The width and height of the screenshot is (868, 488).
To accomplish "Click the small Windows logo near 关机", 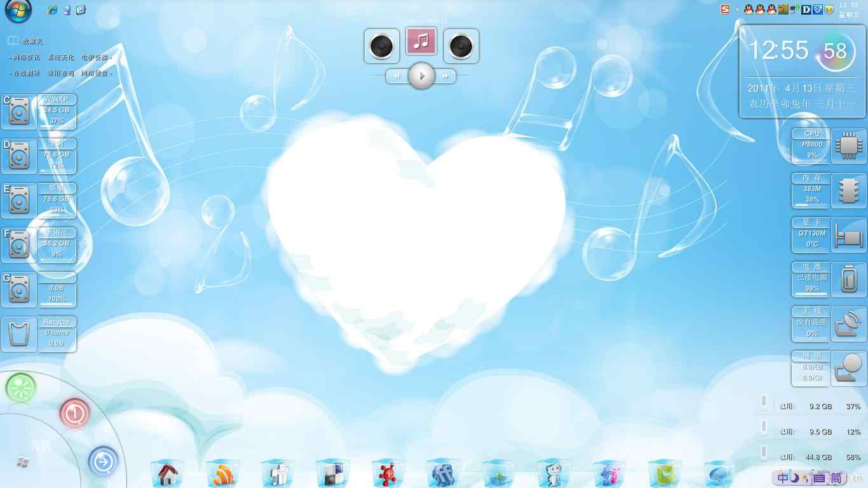I will [x=23, y=462].
